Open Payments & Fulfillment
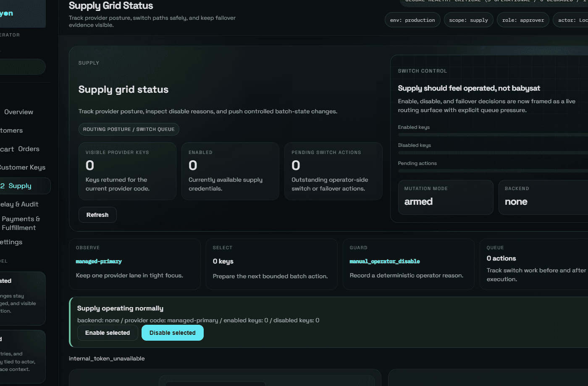Image resolution: width=588 pixels, height=386 pixels. pyautogui.click(x=21, y=223)
